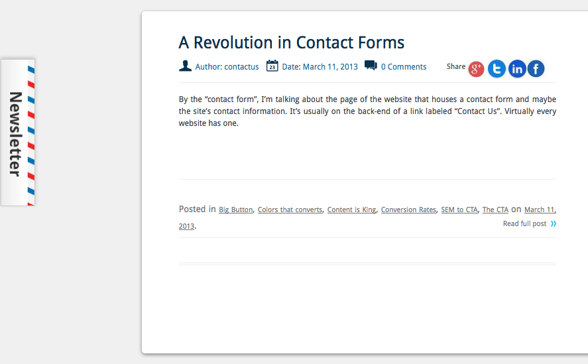The image size is (588, 364).
Task: Open the Big Button category link
Action: pyautogui.click(x=235, y=210)
